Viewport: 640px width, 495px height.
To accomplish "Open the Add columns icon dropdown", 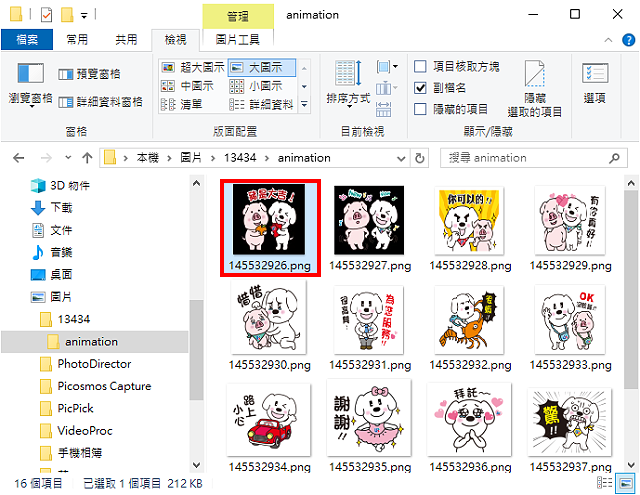I will pyautogui.click(x=386, y=88).
